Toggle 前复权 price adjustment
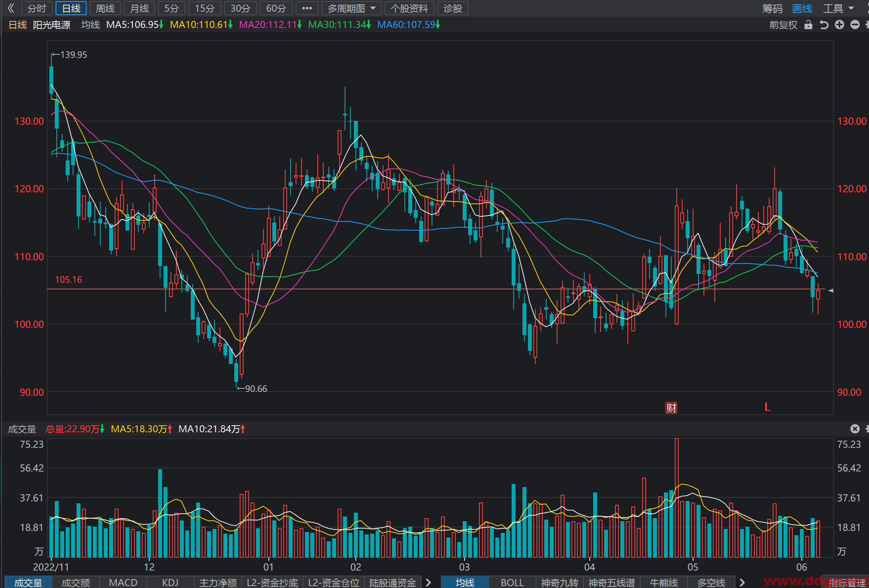 (x=783, y=25)
